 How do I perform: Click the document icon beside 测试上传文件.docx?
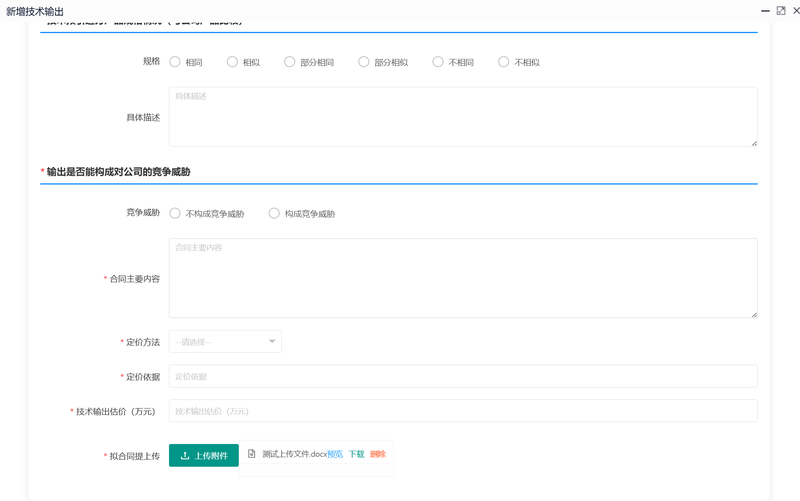252,454
